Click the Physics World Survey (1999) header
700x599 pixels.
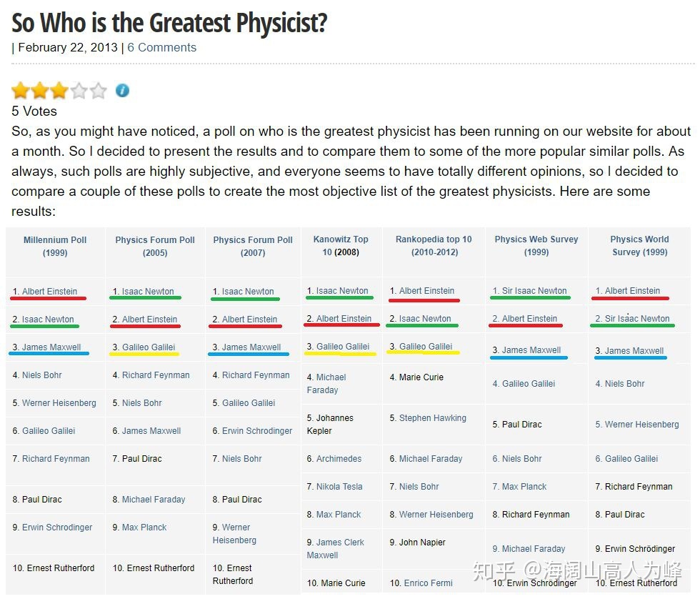(x=639, y=246)
